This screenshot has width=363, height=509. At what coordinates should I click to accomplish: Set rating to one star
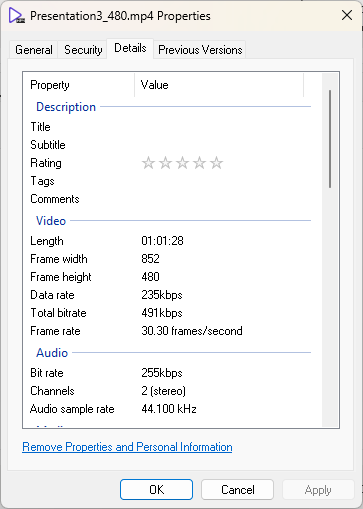pos(148,163)
